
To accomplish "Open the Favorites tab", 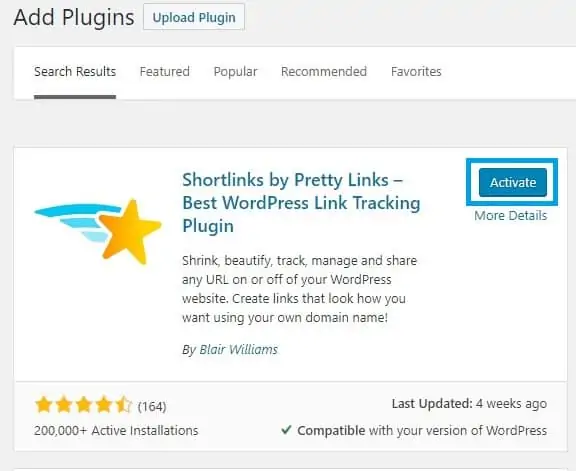I will [416, 71].
